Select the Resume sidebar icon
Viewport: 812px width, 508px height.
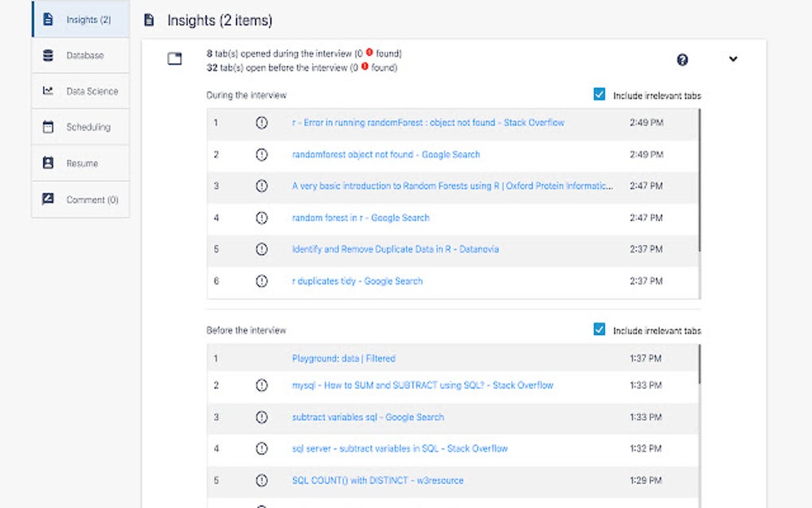click(x=49, y=163)
